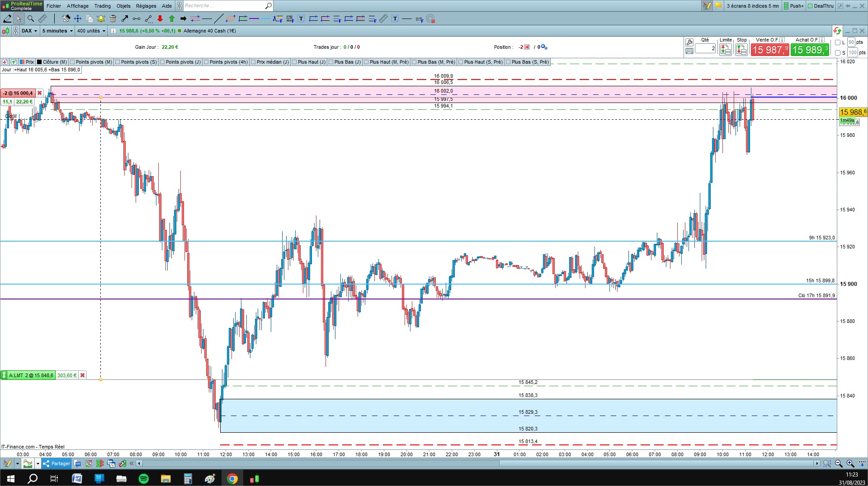
Task: Open the Objets menu
Action: tap(123, 6)
